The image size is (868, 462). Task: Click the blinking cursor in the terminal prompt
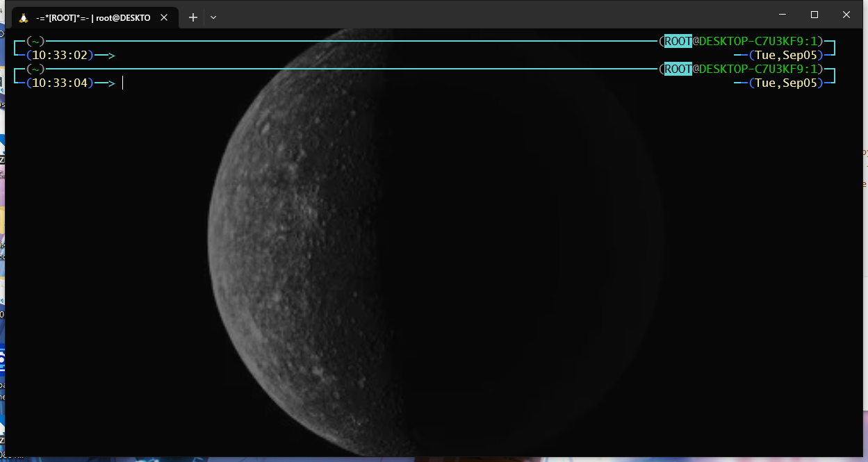click(x=123, y=83)
